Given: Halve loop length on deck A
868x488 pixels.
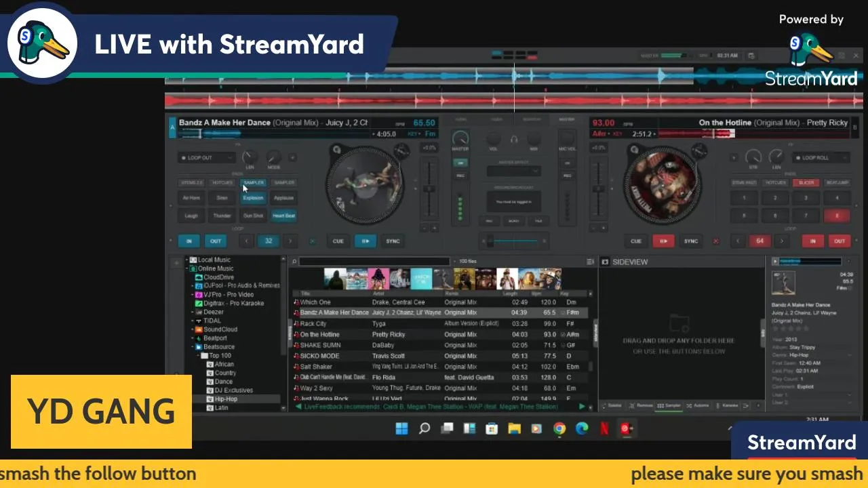Looking at the screenshot, I should [247, 241].
